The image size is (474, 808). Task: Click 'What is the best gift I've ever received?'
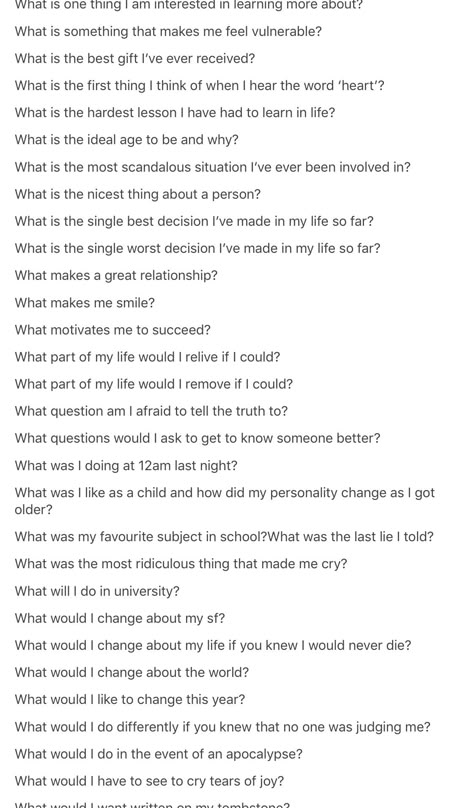pos(134,58)
